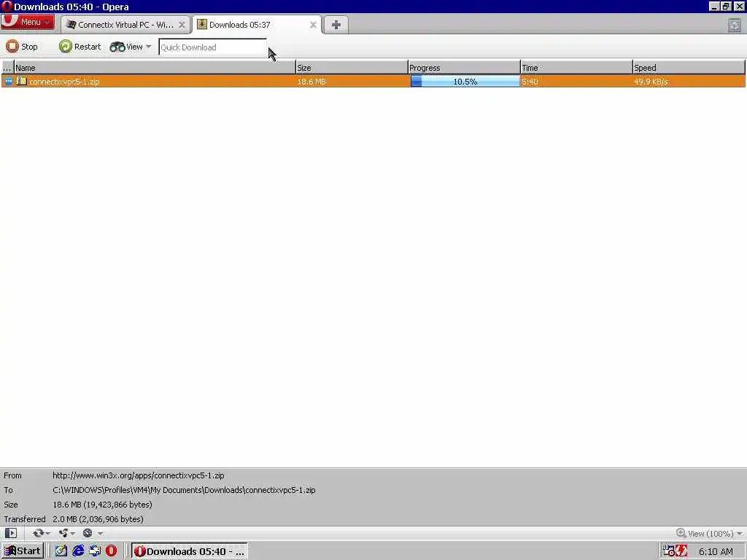The height and width of the screenshot is (560, 747).
Task: Stop the current download
Action: pos(22,47)
